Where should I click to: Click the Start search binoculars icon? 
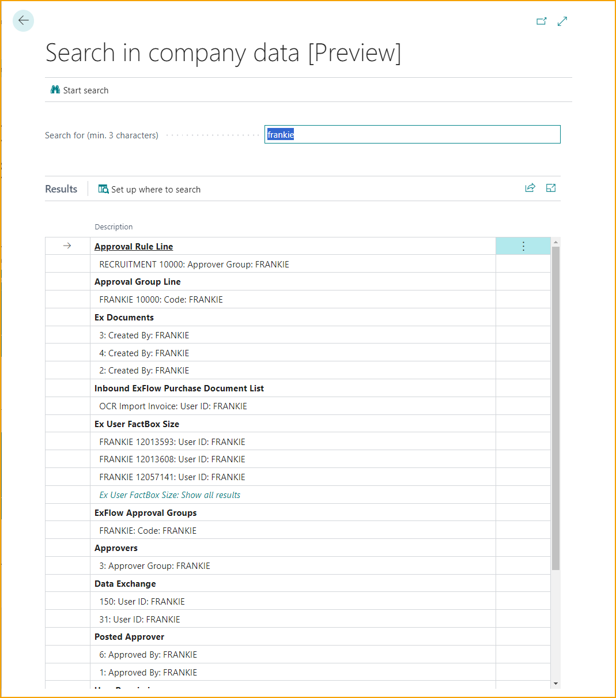[x=55, y=90]
